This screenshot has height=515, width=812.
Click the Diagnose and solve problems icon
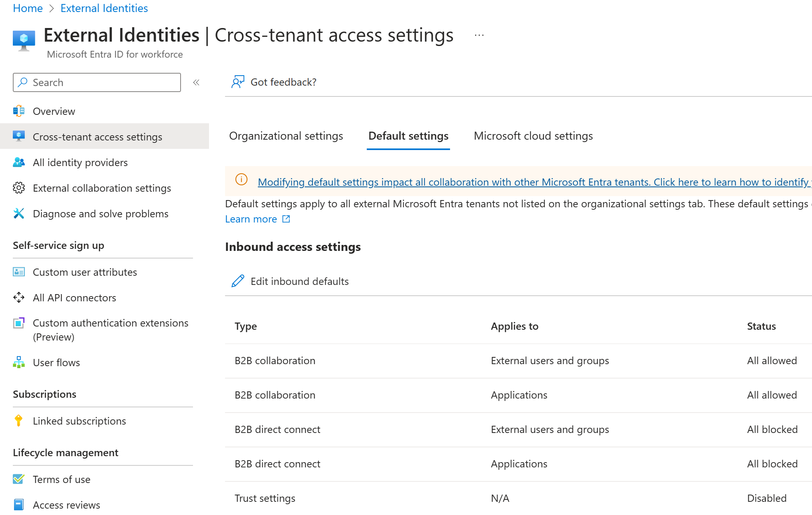18,213
